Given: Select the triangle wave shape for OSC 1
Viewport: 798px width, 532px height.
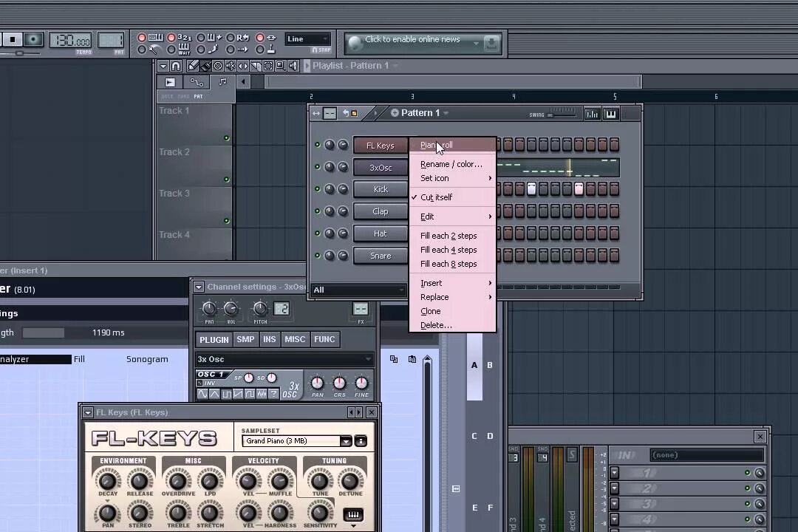Looking at the screenshot, I should (214, 394).
